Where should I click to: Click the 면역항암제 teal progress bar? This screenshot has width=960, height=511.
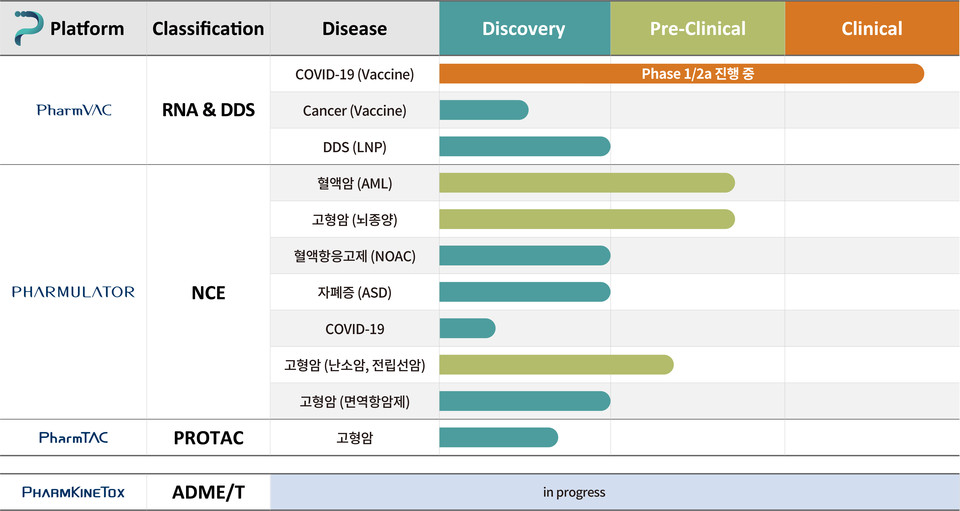click(x=525, y=401)
